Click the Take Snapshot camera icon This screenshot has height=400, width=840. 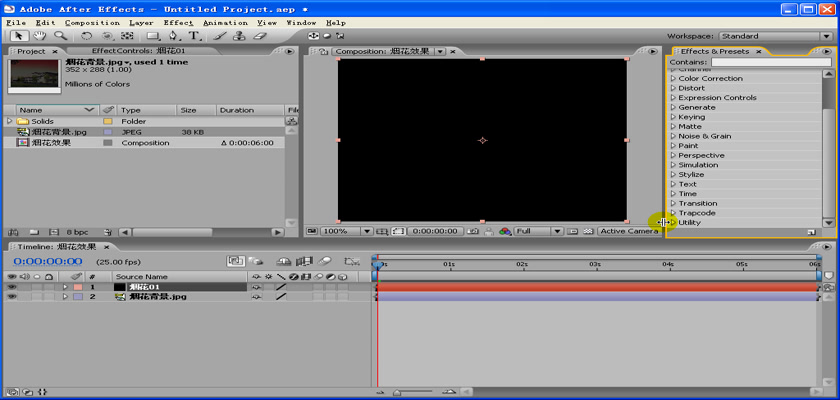pyautogui.click(x=472, y=231)
